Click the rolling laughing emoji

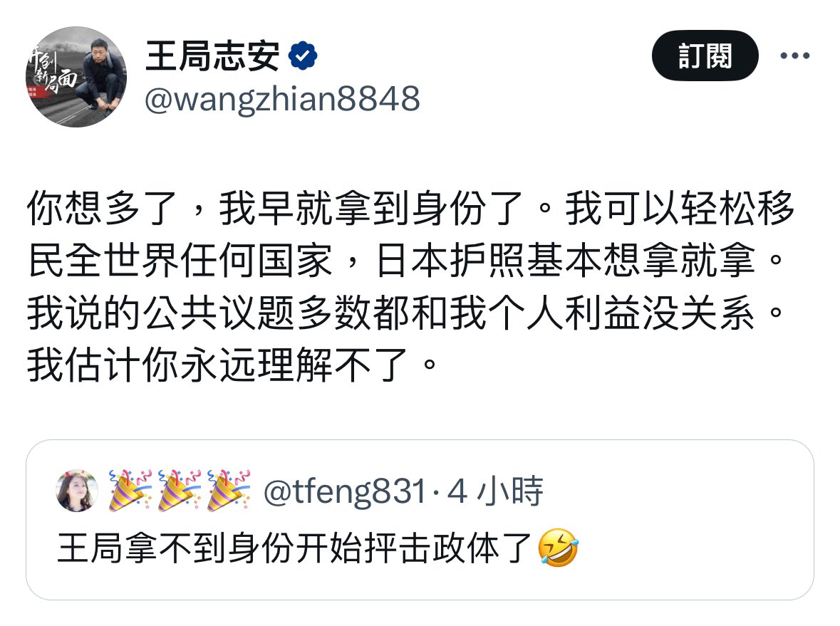(x=558, y=548)
